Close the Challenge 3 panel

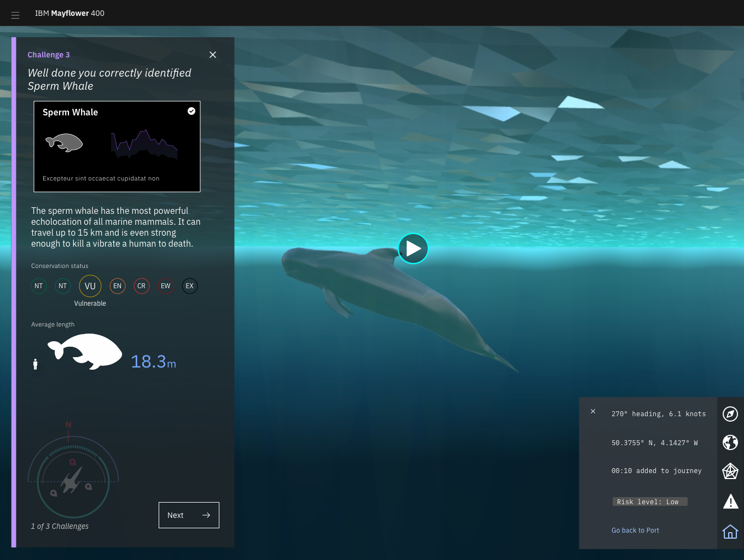pos(213,55)
